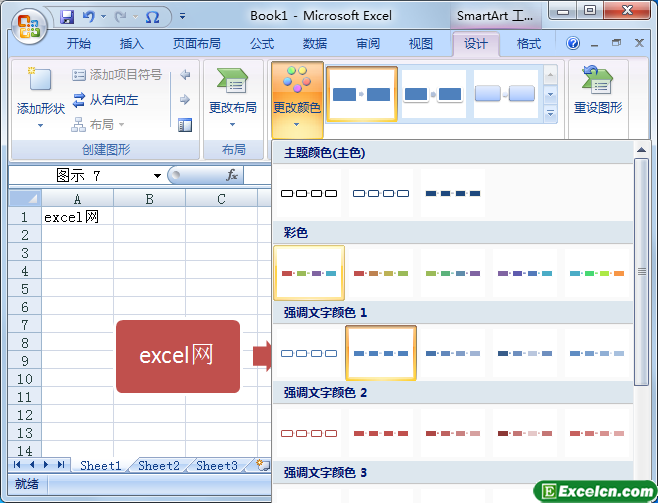
Task: Open the Undo history dropdown arrow
Action: tap(104, 17)
